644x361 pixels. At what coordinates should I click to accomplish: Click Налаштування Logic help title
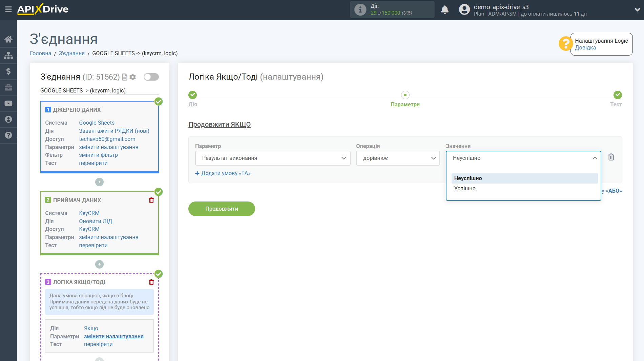[601, 41]
